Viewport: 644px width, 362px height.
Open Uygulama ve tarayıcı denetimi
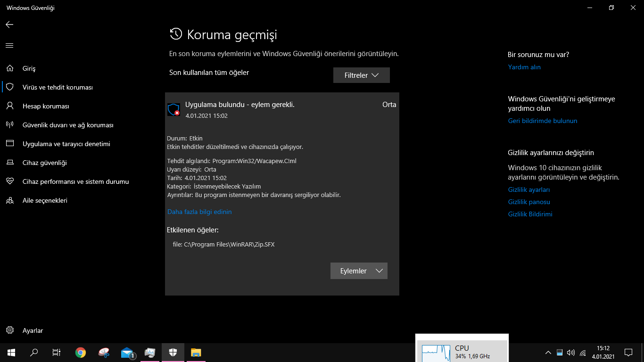[x=66, y=144]
